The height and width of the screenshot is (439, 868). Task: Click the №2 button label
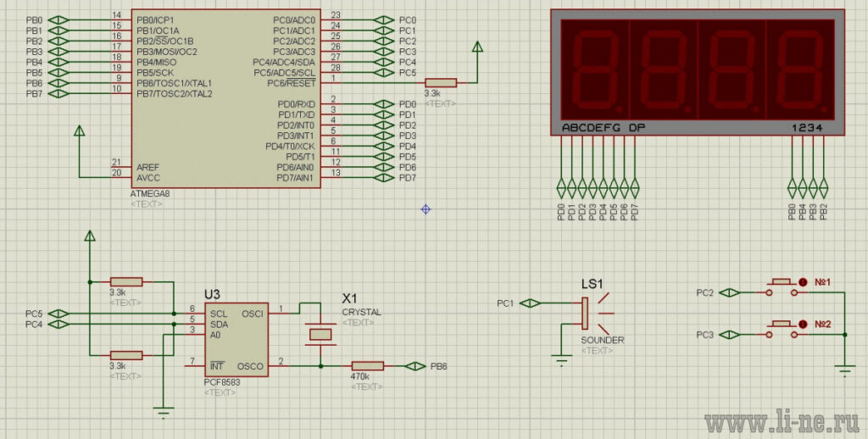tap(822, 324)
